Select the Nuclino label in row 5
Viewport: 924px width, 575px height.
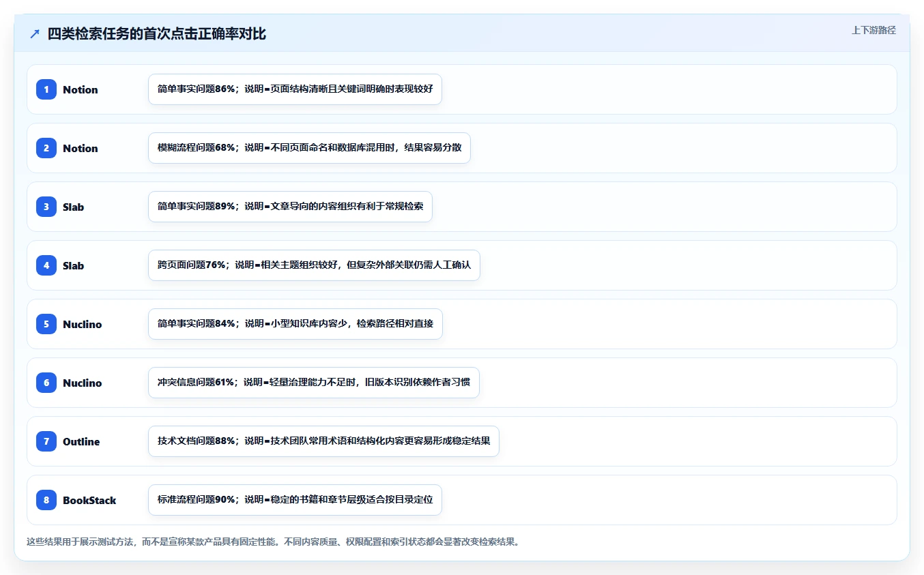[83, 324]
